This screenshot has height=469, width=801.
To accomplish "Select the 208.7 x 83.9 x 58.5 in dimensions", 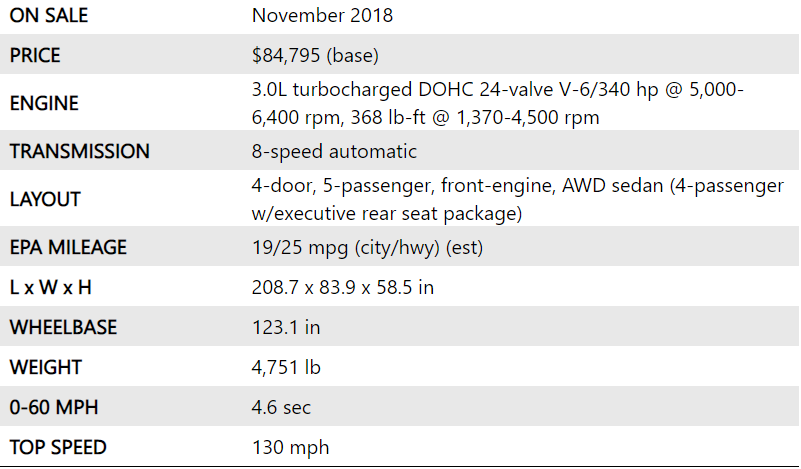I will [x=343, y=288].
